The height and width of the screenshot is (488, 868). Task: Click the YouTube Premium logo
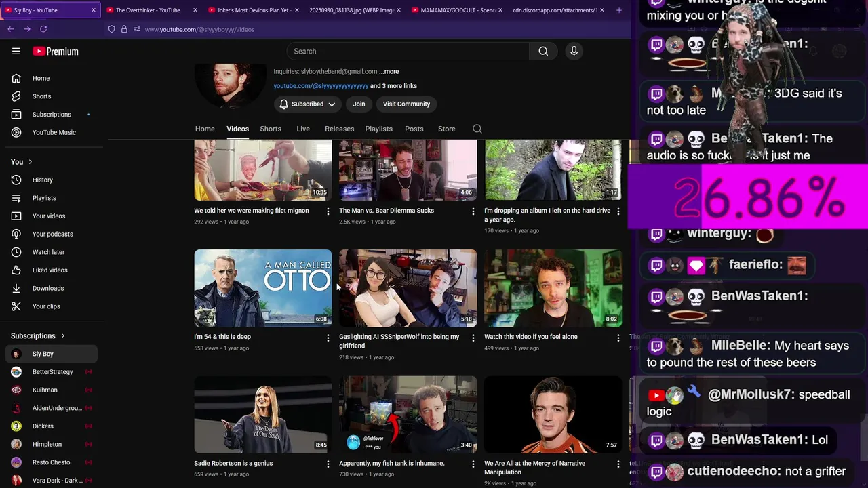coord(56,52)
